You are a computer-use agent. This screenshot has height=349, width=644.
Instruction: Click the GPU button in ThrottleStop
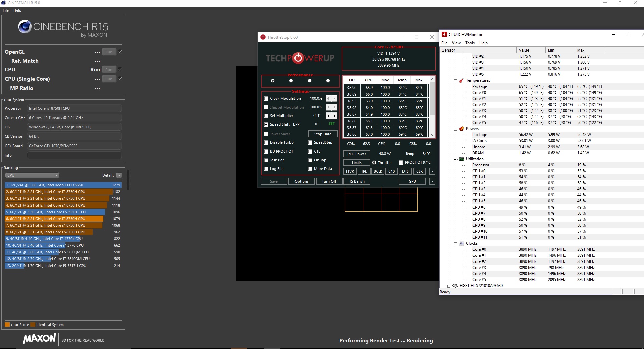point(412,181)
